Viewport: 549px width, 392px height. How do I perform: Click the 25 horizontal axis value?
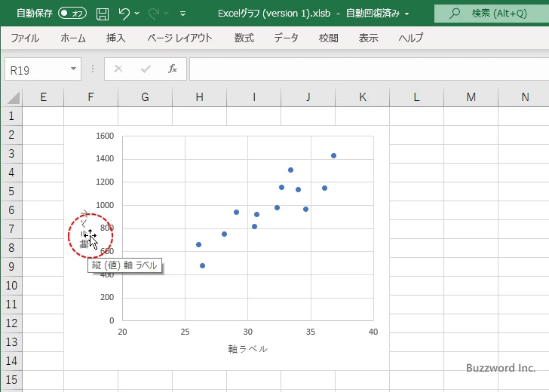(x=185, y=332)
